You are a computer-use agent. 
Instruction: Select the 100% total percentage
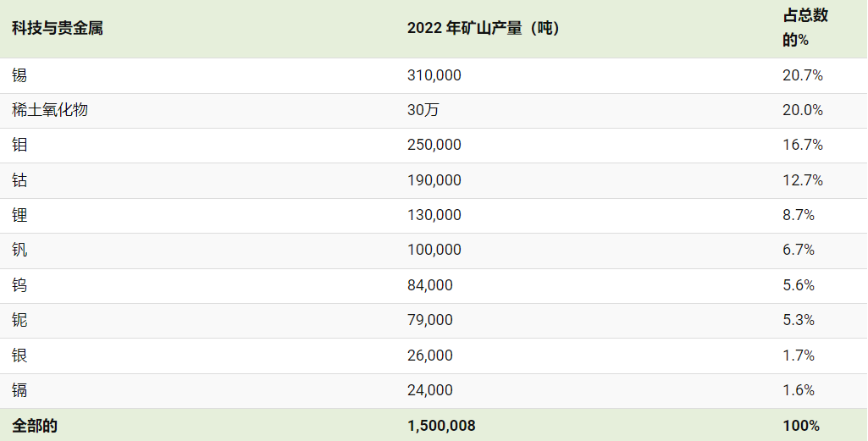(x=800, y=426)
